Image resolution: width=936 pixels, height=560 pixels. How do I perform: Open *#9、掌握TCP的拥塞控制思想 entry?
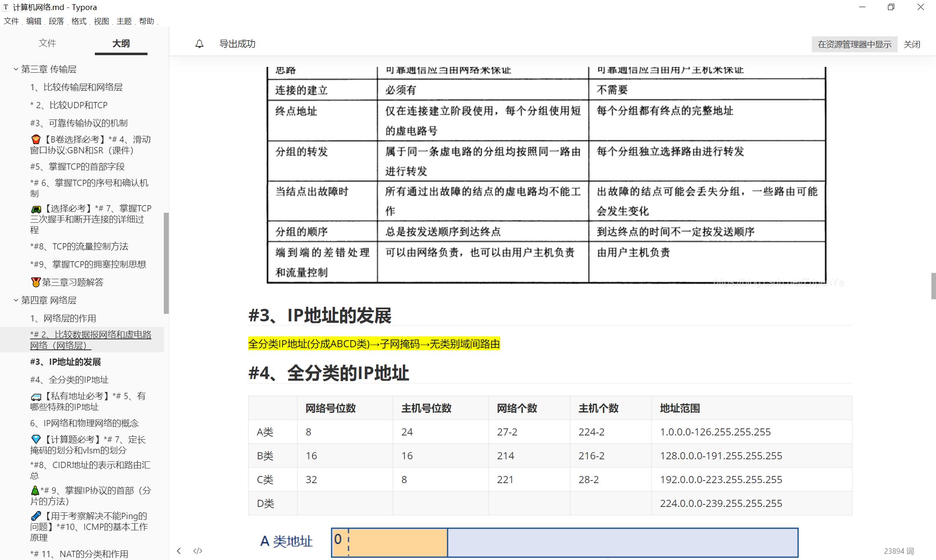click(x=88, y=265)
